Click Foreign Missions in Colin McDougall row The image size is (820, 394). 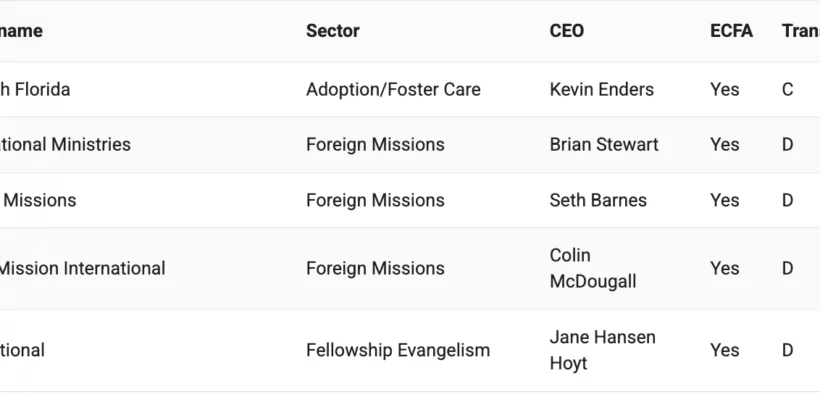(375, 268)
